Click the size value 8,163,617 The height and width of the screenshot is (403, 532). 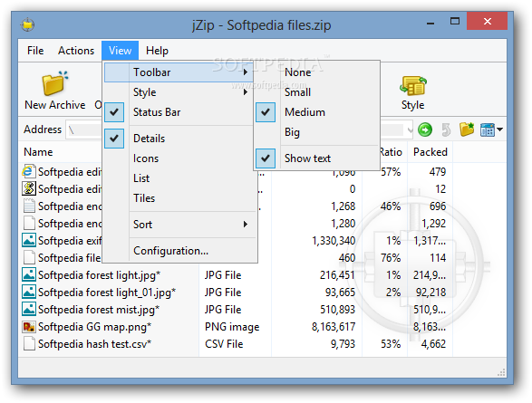pos(334,327)
